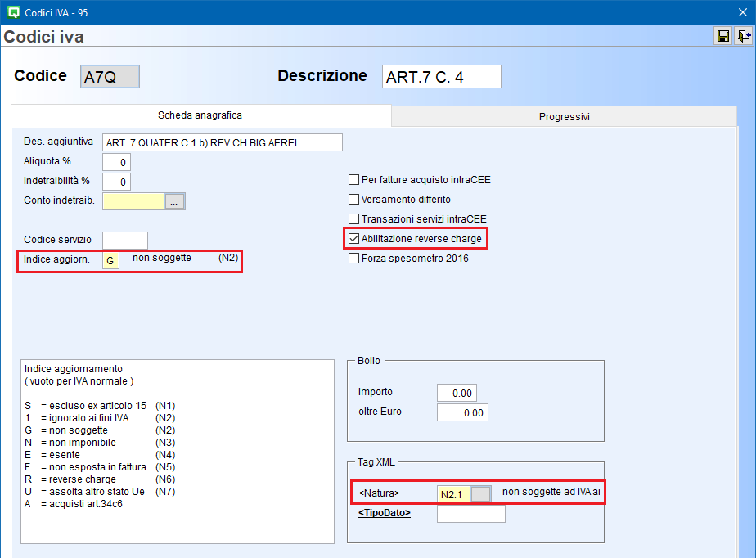Uncheck Abilitazione reverse charge

[x=354, y=239]
